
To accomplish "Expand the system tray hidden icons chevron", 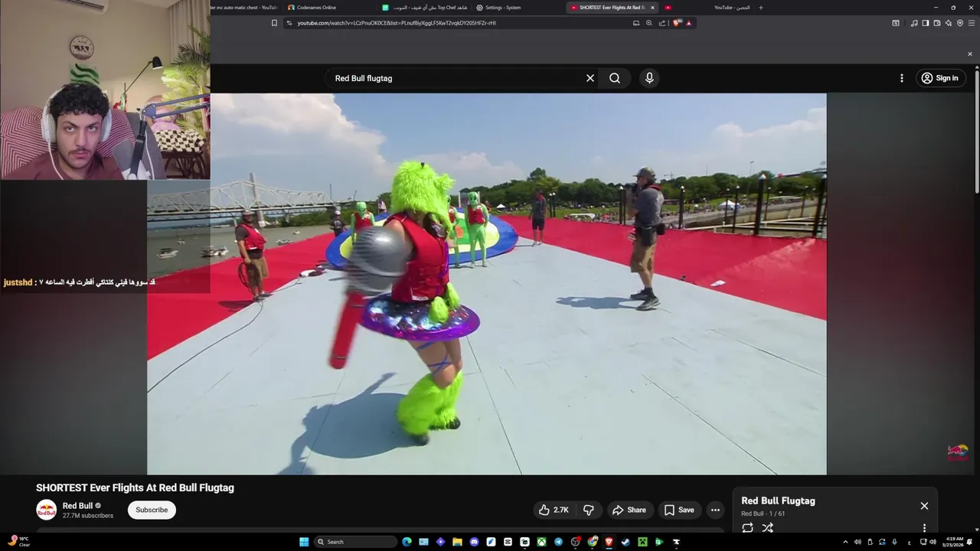I will click(845, 542).
